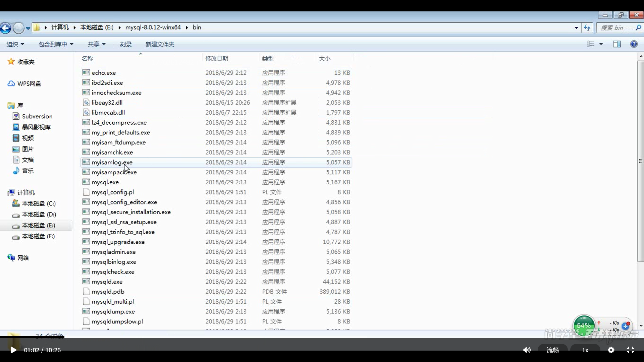Click the video play button
The image size is (644, 362).
click(13, 350)
